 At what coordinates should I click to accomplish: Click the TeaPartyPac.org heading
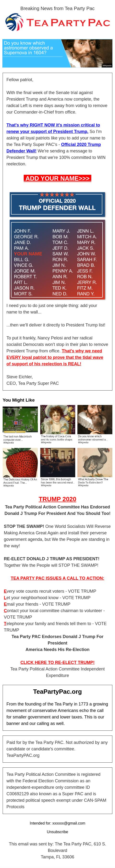[57, 691]
